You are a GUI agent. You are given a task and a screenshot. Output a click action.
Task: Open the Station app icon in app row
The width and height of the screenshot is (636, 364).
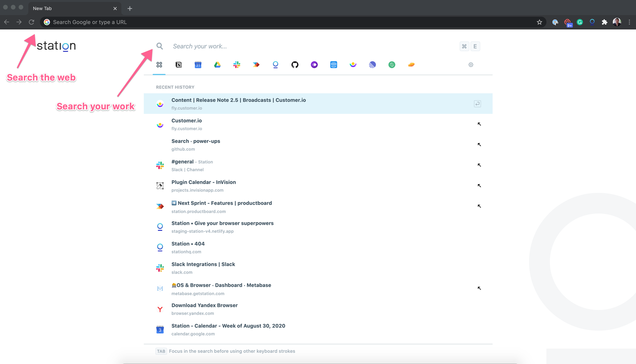[276, 65]
